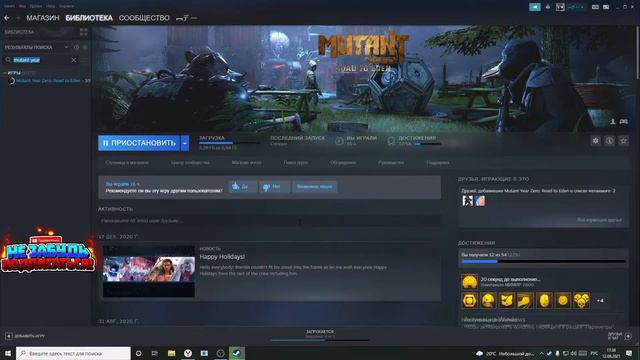Click thumbs-down Нет button
This screenshot has width=640, height=360.
click(275, 187)
